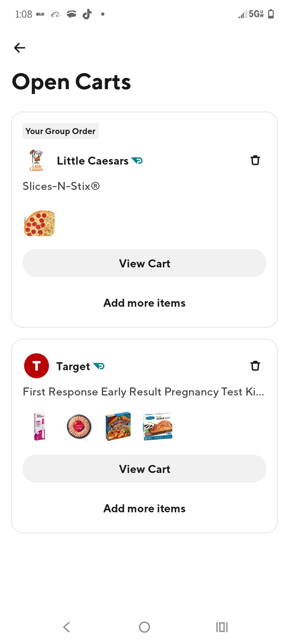Add more items to Little Caesars order

tap(144, 303)
